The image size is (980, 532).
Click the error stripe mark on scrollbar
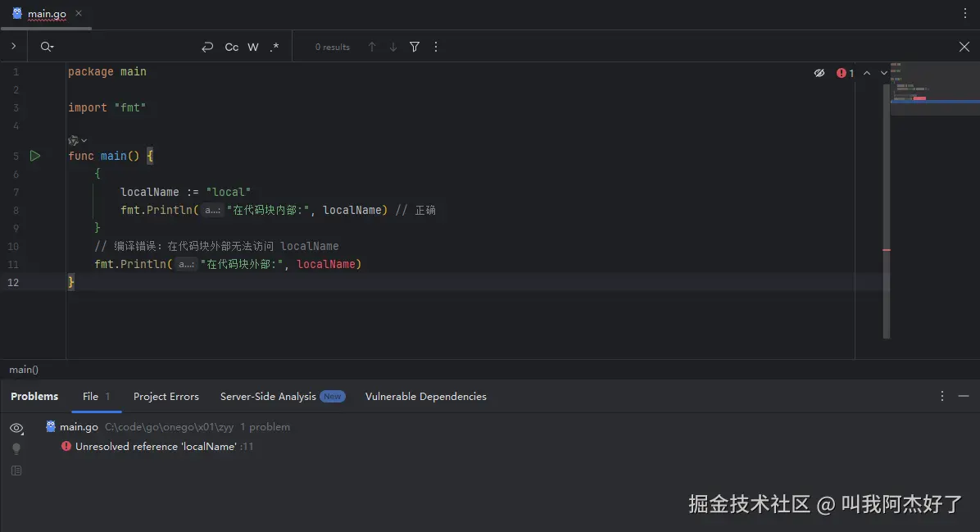pos(887,250)
